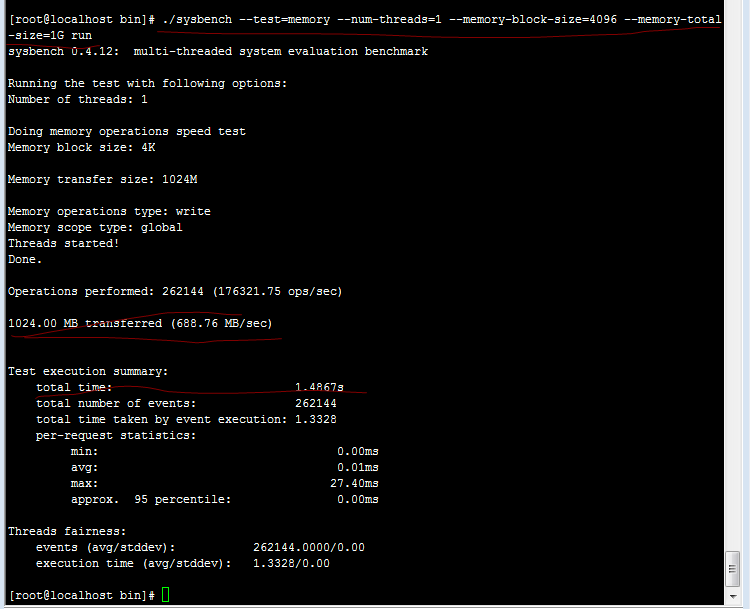Click 'Threads started!' line

coord(64,244)
